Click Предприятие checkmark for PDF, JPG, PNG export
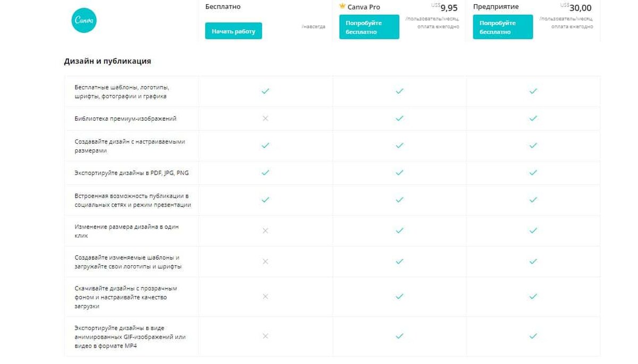This screenshot has width=638, height=364. [x=533, y=173]
